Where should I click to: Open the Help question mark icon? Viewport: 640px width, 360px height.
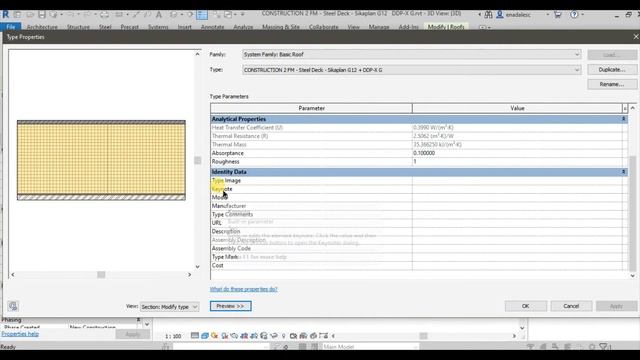[574, 15]
